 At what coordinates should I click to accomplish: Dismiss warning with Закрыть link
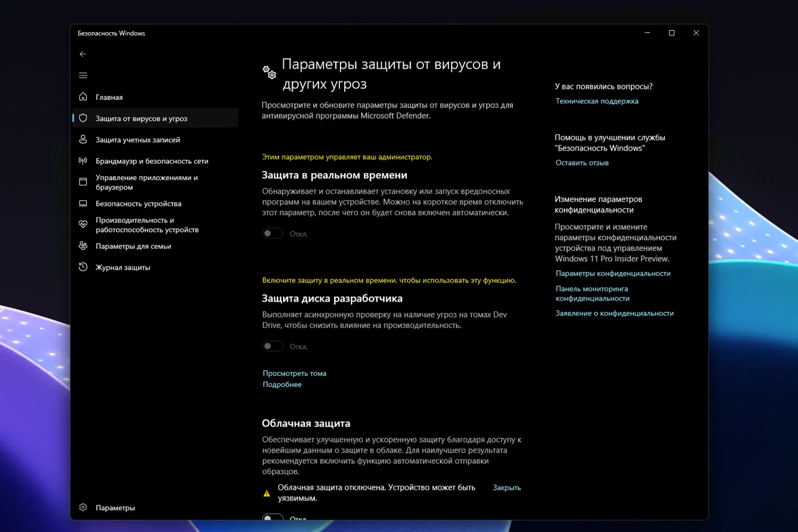pyautogui.click(x=506, y=488)
